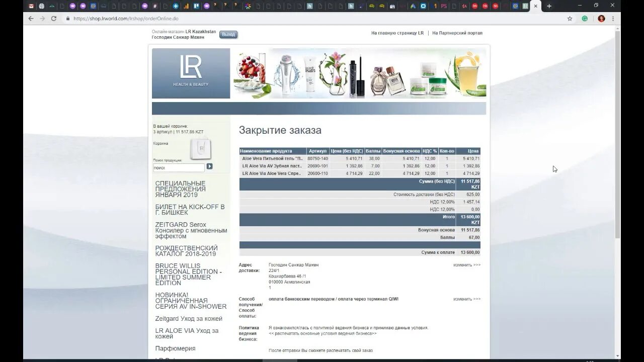Click the Баллы column header

[373, 151]
